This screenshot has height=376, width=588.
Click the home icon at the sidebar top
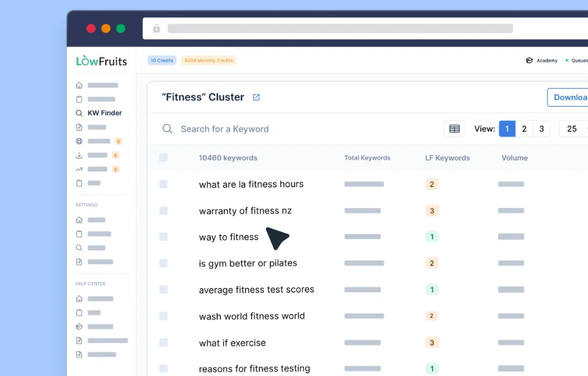coord(79,85)
